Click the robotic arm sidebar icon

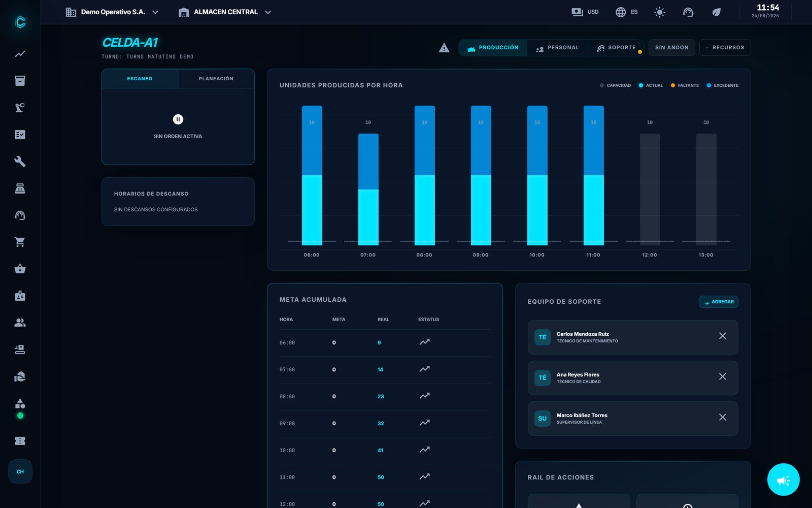point(20,108)
